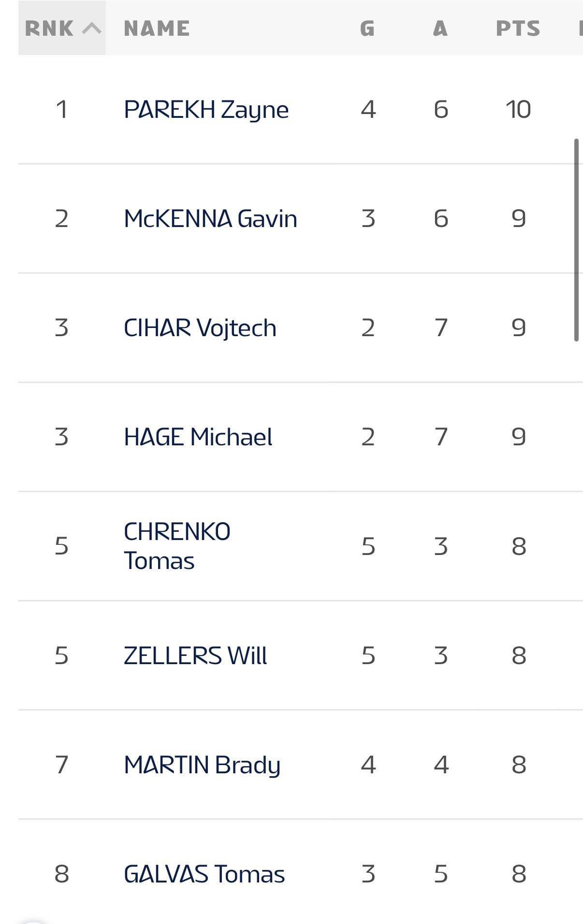Click Cihar's assists value cell
This screenshot has width=583, height=924.
pyautogui.click(x=440, y=328)
